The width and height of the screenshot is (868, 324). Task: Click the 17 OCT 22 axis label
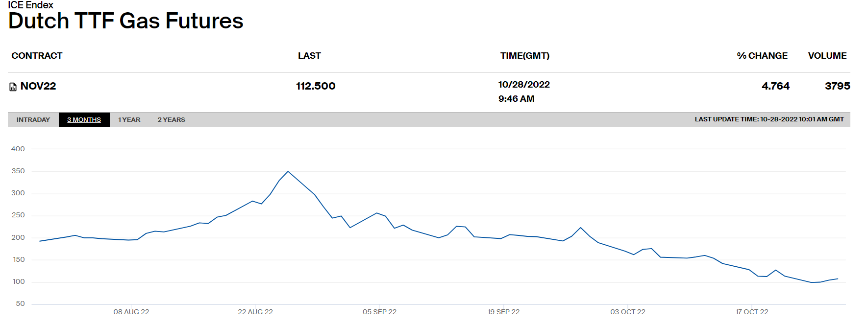pos(751,312)
